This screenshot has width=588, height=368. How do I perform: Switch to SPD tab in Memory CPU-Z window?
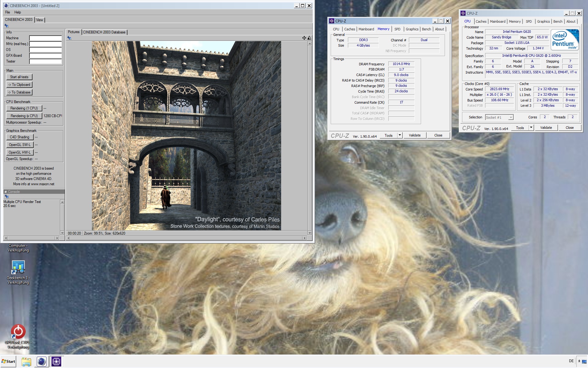pos(397,29)
